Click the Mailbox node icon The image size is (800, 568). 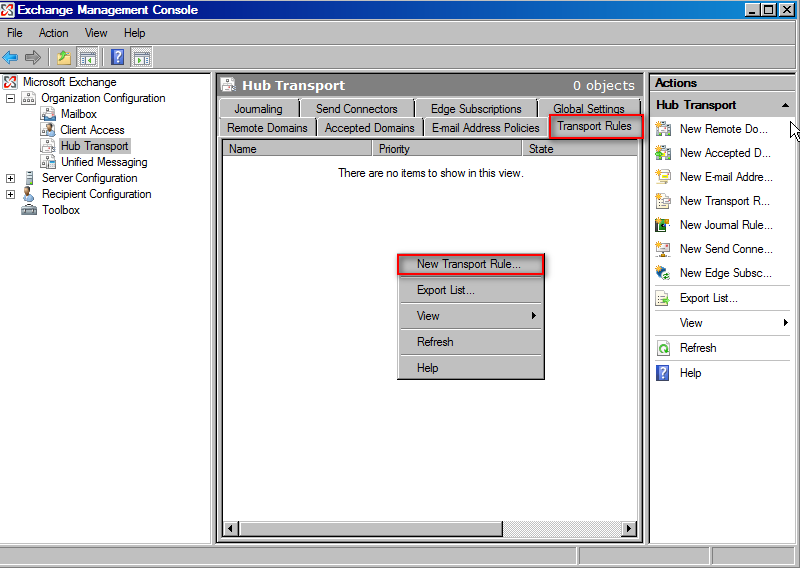pos(48,114)
